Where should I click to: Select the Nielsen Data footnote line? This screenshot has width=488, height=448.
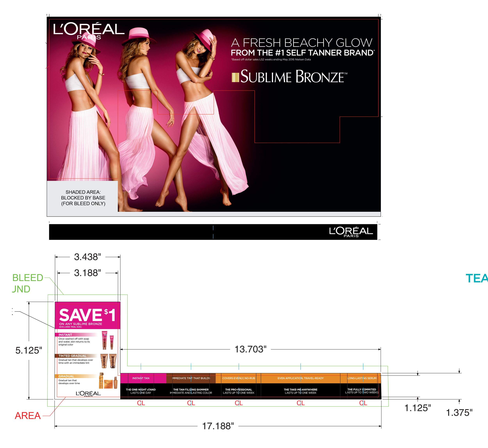pyautogui.click(x=271, y=59)
